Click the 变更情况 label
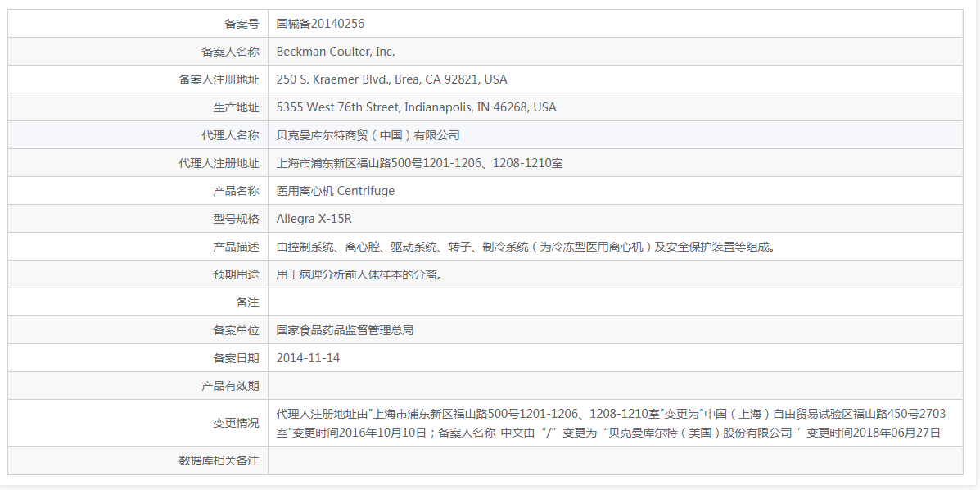This screenshot has height=490, width=980. tap(236, 423)
